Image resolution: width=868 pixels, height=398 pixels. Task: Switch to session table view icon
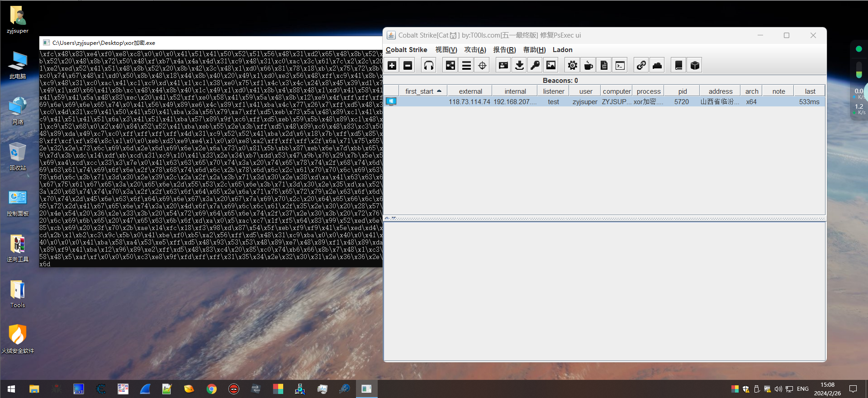point(466,66)
